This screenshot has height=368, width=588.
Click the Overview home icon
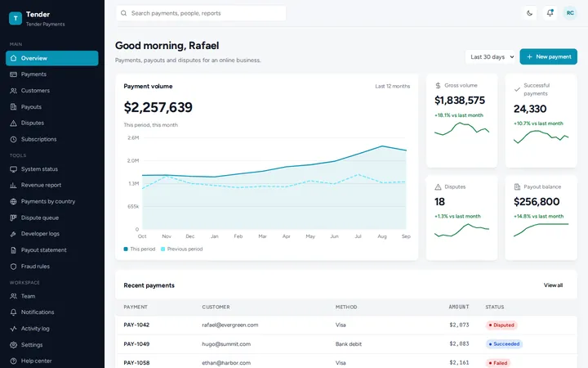pos(14,58)
